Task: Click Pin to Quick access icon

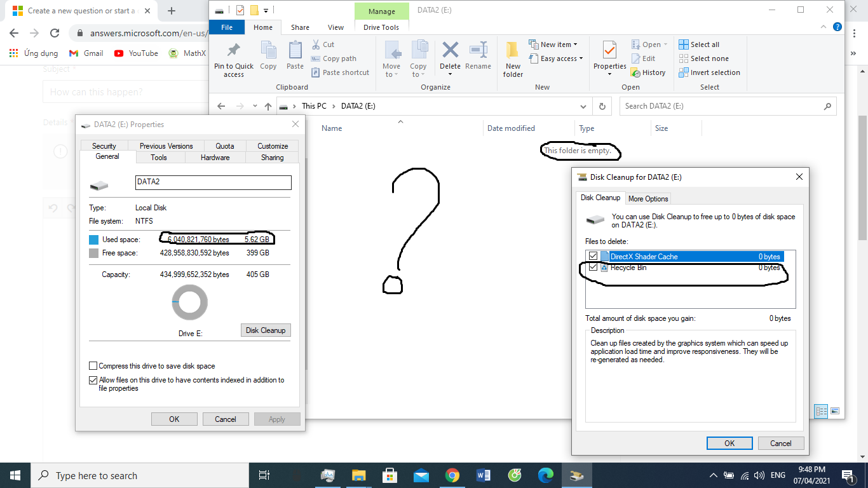Action: tap(234, 50)
